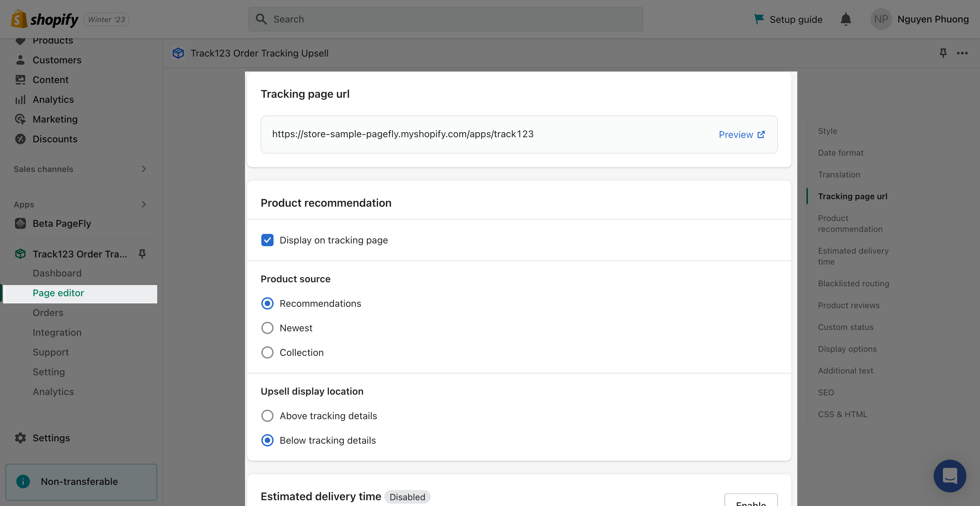Screen dimensions: 980x506
Task: Choose Below tracking details location
Action: pyautogui.click(x=267, y=440)
